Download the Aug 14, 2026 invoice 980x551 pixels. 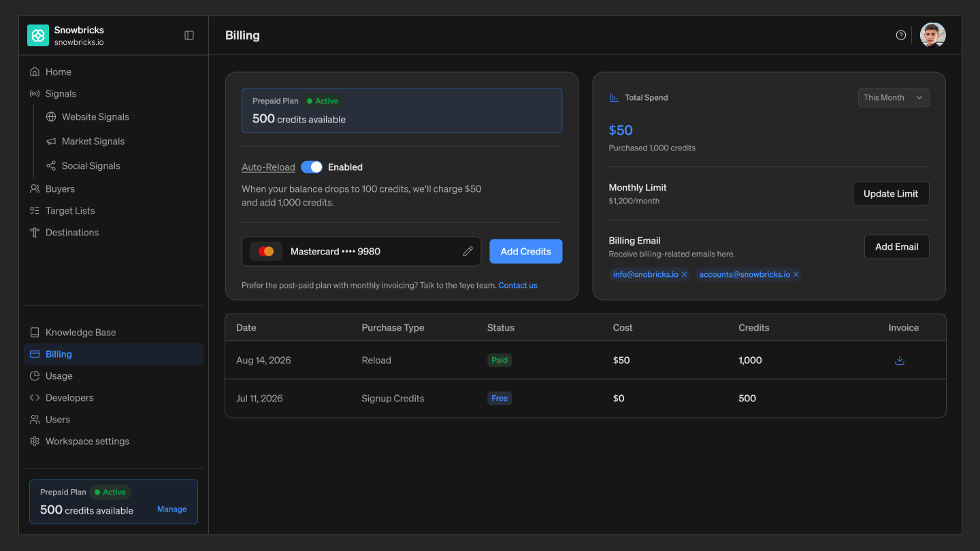click(x=900, y=361)
